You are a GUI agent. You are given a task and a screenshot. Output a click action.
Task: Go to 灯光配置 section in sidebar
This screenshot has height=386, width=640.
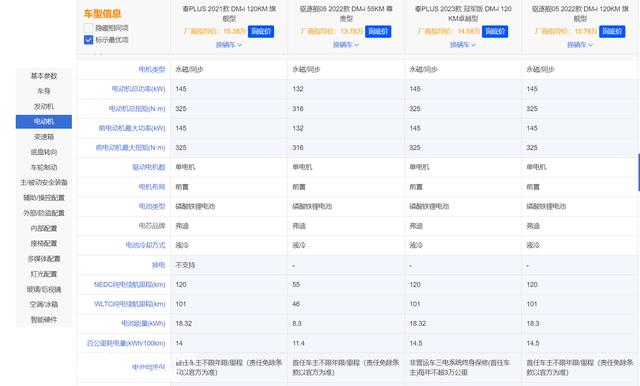[44, 274]
